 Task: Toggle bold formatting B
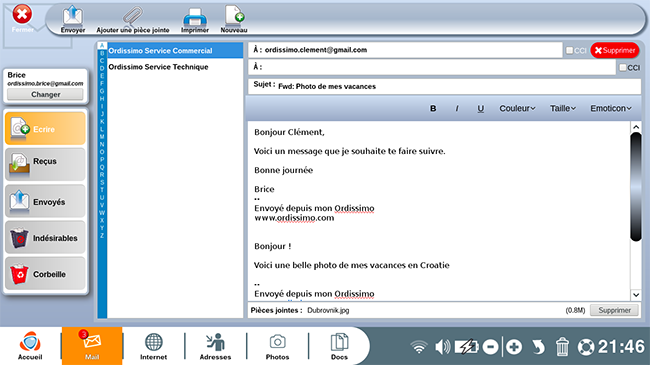click(433, 108)
